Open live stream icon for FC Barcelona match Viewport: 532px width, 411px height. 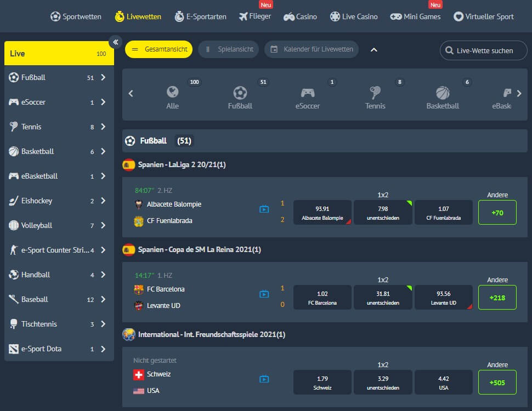pos(264,294)
